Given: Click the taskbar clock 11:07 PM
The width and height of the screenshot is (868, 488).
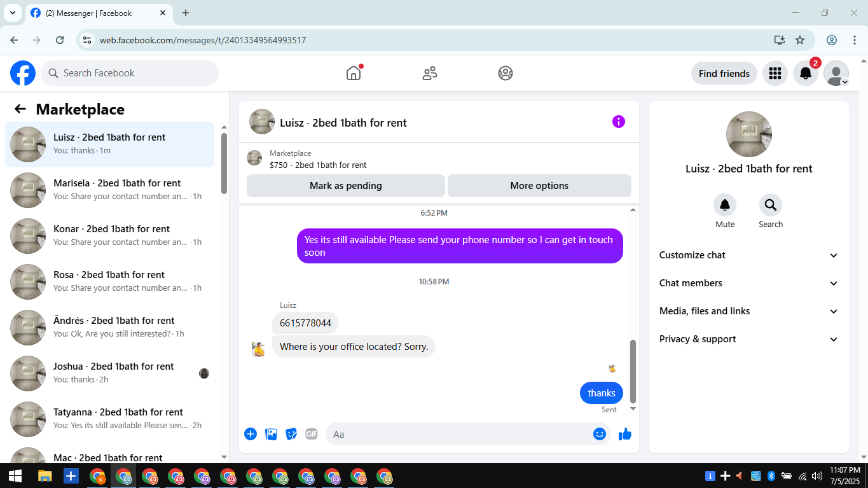Looking at the screenshot, I should click(845, 475).
